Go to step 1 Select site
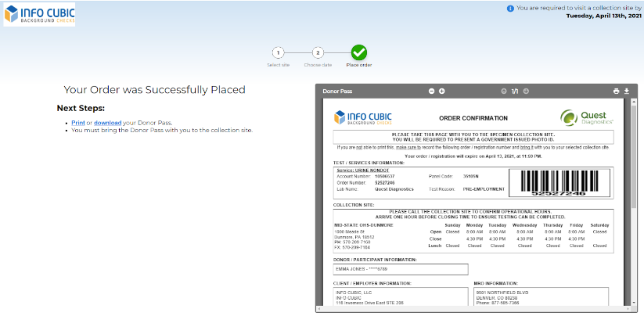Viewport: 644px width, 316px height. 278,52
